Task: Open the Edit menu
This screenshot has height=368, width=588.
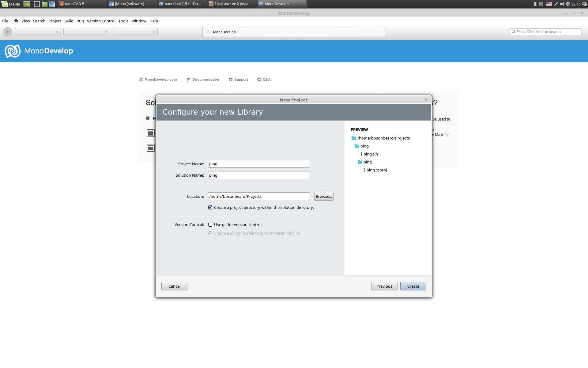Action: point(15,21)
